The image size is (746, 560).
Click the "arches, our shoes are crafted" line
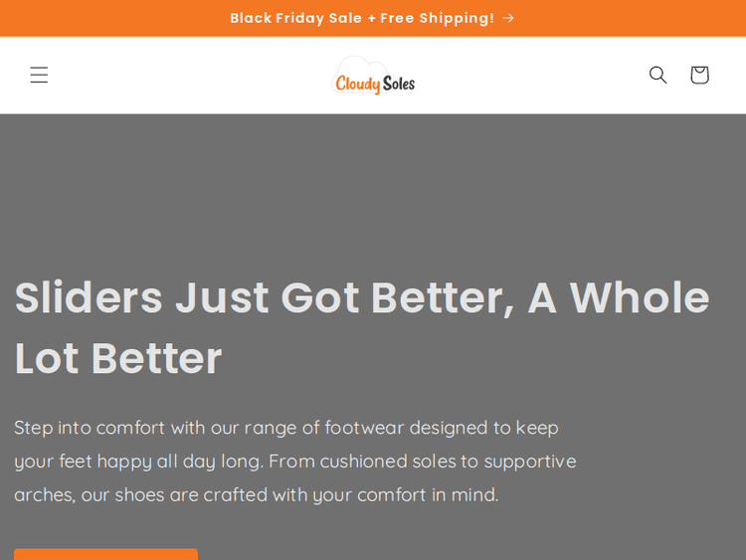pos(256,494)
